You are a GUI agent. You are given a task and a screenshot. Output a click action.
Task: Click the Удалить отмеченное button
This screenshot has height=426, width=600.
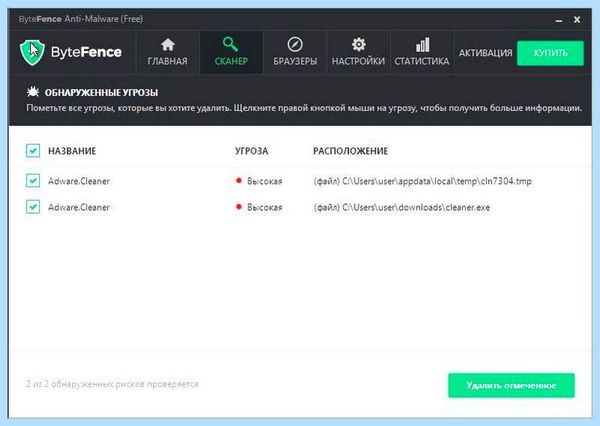tap(511, 385)
